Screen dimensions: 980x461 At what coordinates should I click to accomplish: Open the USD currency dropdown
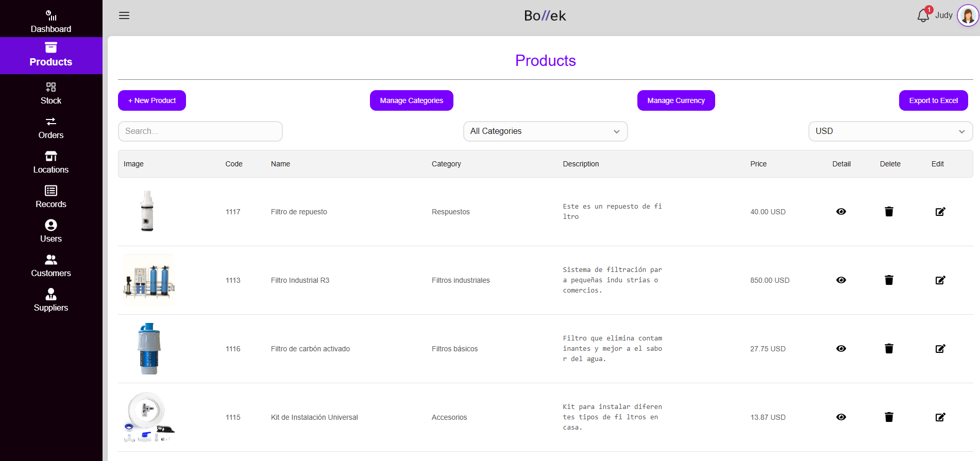tap(890, 131)
